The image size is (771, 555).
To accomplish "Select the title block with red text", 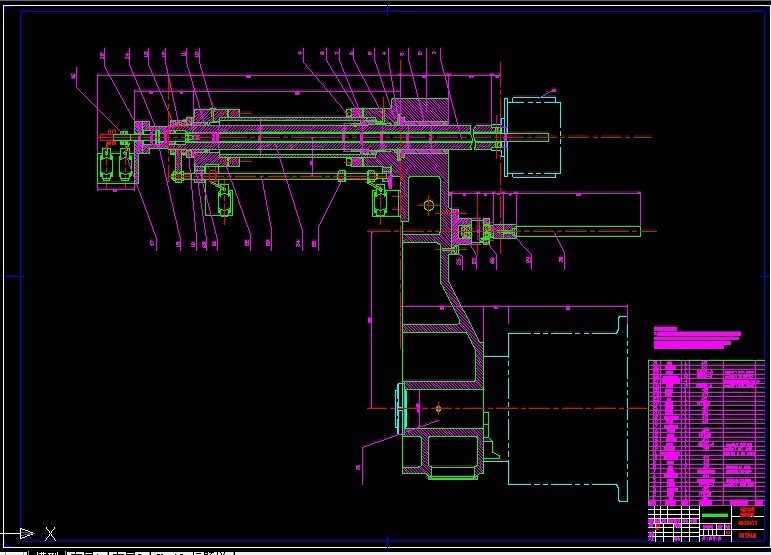I will (707, 524).
